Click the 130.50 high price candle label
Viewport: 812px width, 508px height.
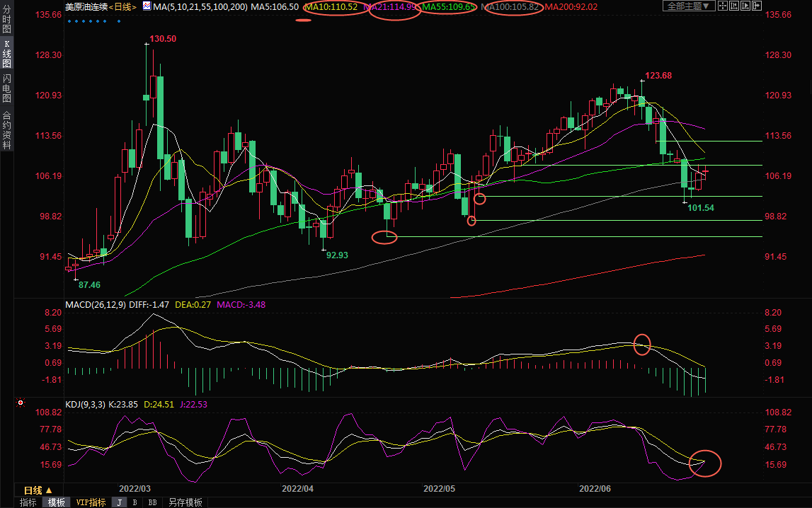pyautogui.click(x=163, y=39)
